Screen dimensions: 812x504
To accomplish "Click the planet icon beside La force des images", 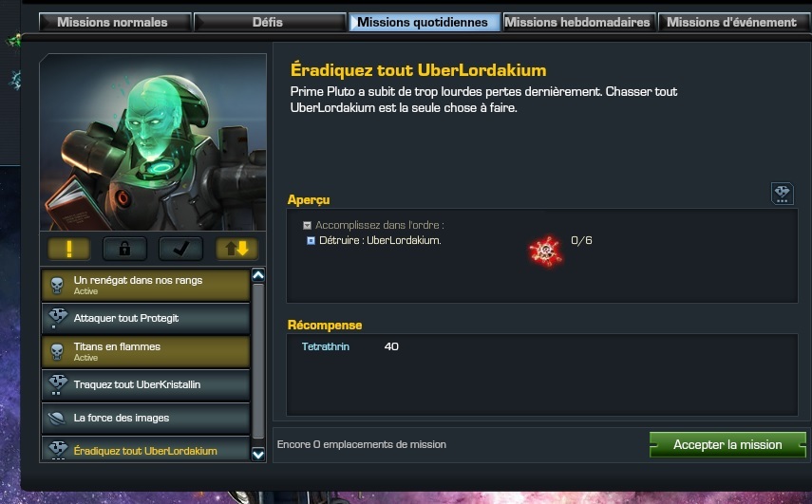I will point(56,418).
